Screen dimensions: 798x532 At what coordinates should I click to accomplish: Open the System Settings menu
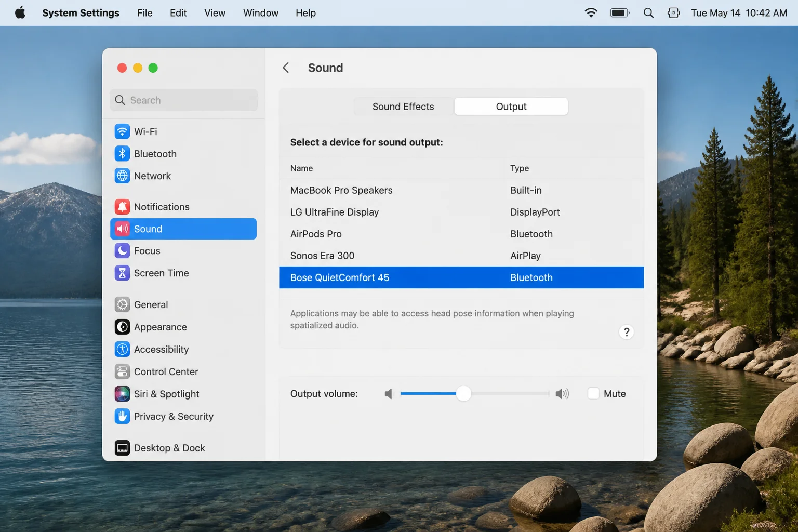[81, 13]
